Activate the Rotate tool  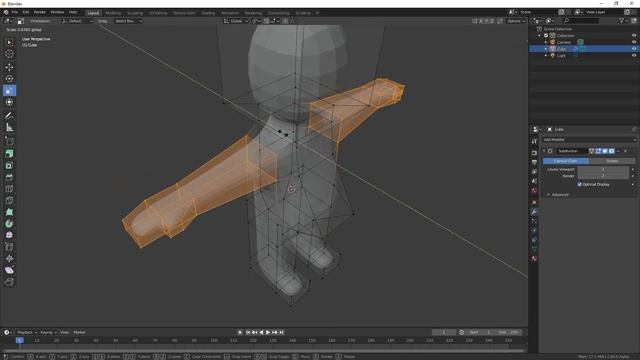pos(9,79)
